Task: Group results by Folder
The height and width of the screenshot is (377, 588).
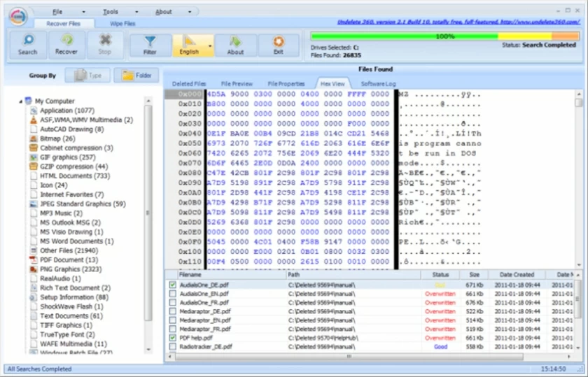Action: [x=136, y=76]
